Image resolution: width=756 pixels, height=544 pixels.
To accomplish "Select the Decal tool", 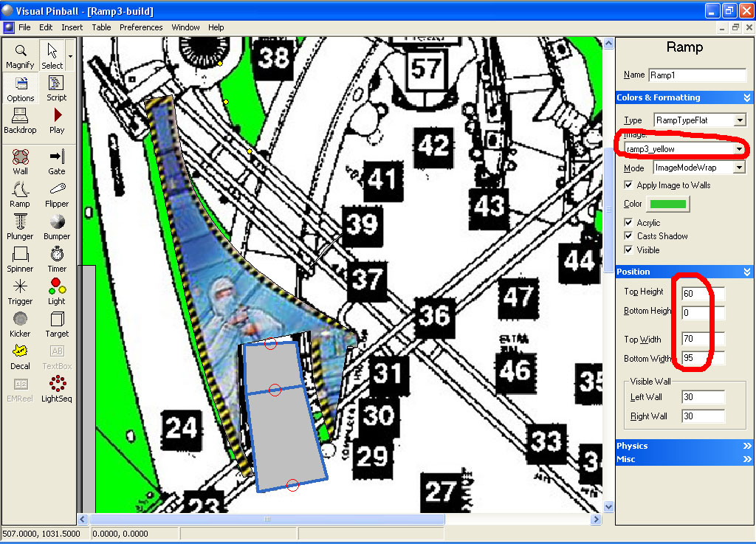I will click(x=20, y=356).
